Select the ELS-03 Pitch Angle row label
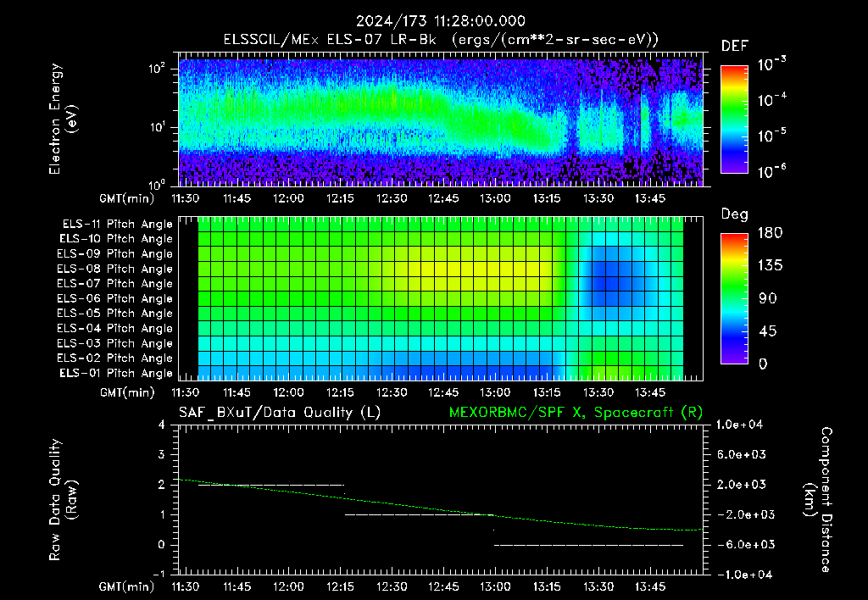This screenshot has width=868, height=600. pos(114,343)
